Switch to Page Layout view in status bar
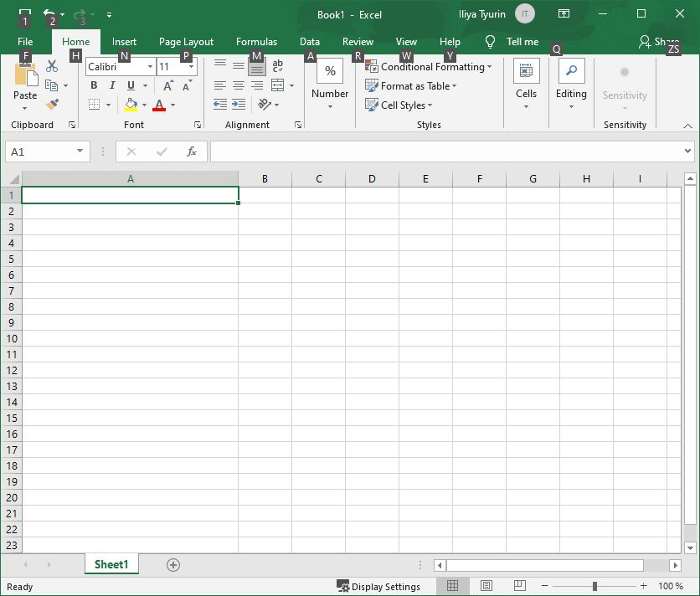 click(x=486, y=585)
